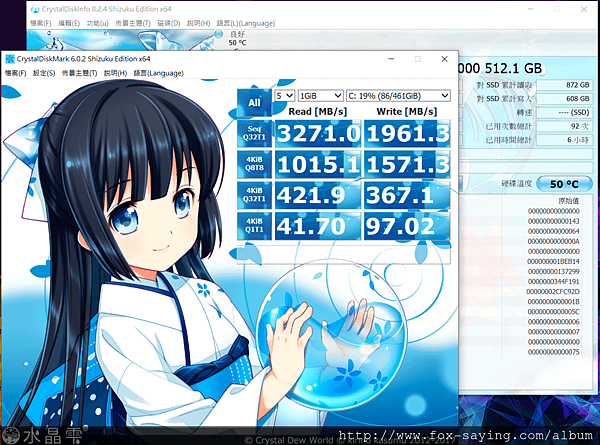The height and width of the screenshot is (445, 600).
Task: Click the All benchmark button
Action: tap(254, 103)
